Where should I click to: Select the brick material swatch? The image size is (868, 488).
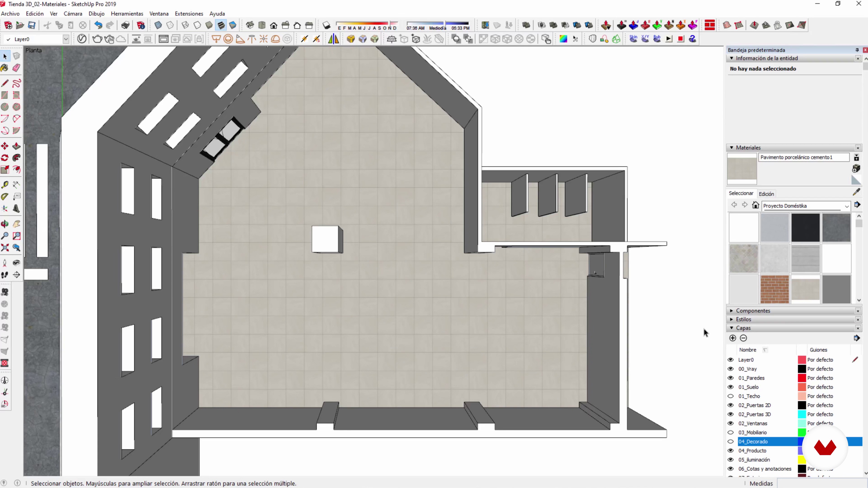coord(774,289)
